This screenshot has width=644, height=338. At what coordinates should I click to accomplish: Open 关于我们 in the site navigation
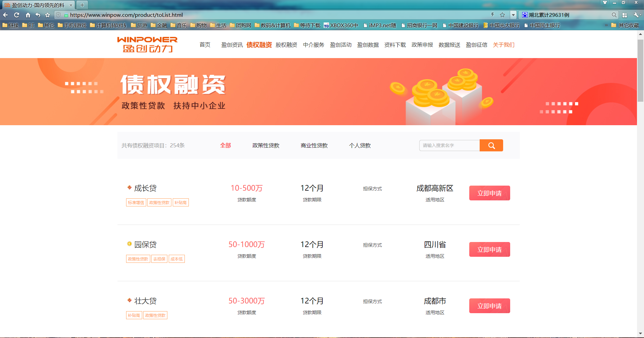503,45
